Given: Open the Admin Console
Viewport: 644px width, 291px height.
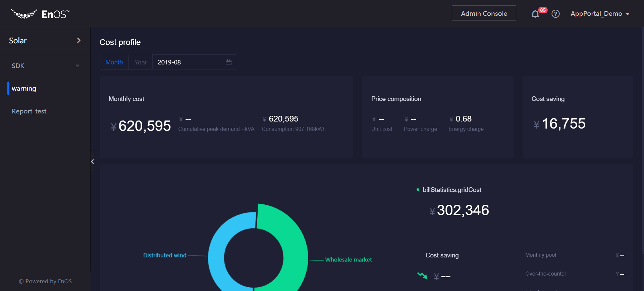Looking at the screenshot, I should point(484,13).
